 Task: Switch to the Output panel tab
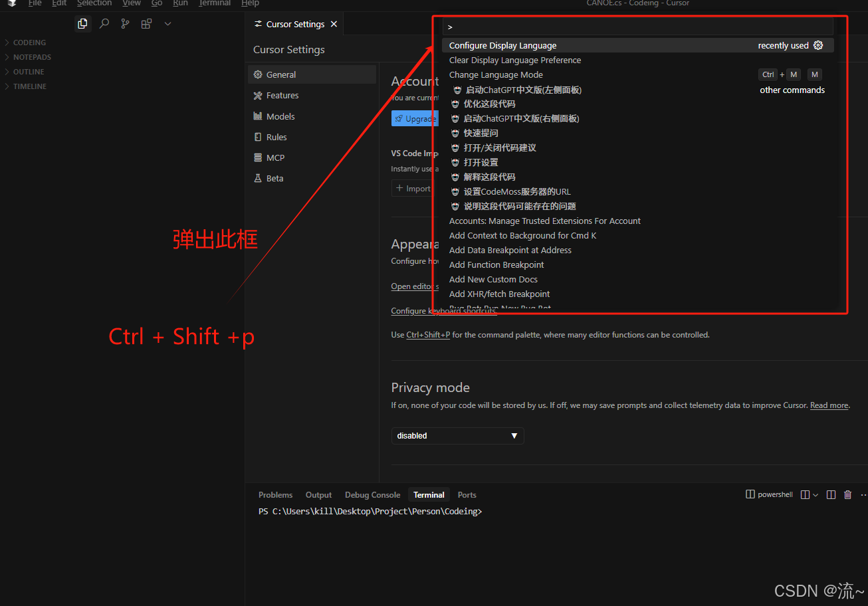pyautogui.click(x=318, y=495)
